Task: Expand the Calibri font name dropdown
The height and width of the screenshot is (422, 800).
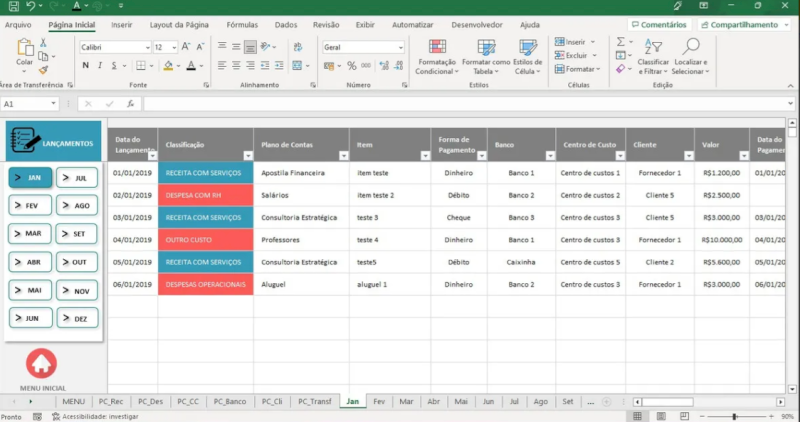Action: click(x=146, y=47)
